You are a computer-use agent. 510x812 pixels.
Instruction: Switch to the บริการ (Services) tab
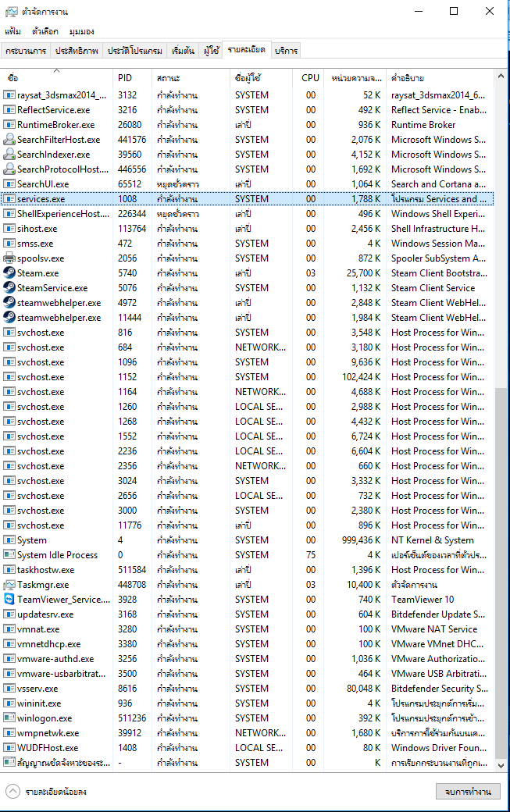(286, 51)
